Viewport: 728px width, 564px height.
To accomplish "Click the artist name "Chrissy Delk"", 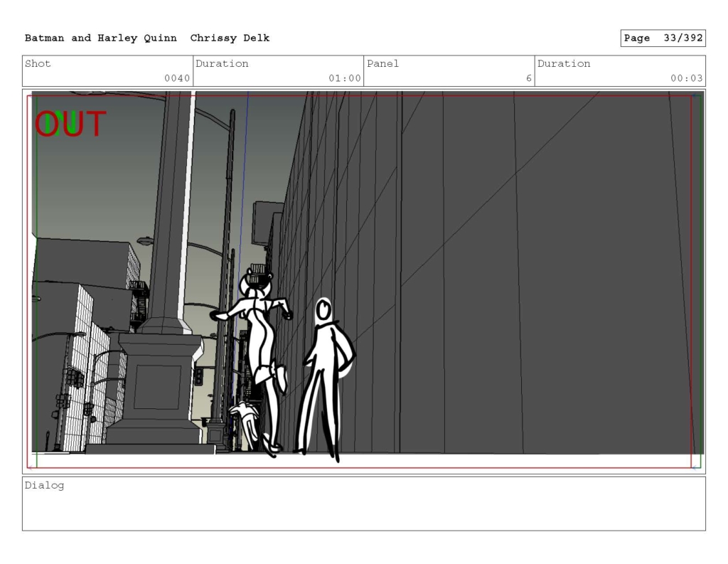I will (x=230, y=38).
